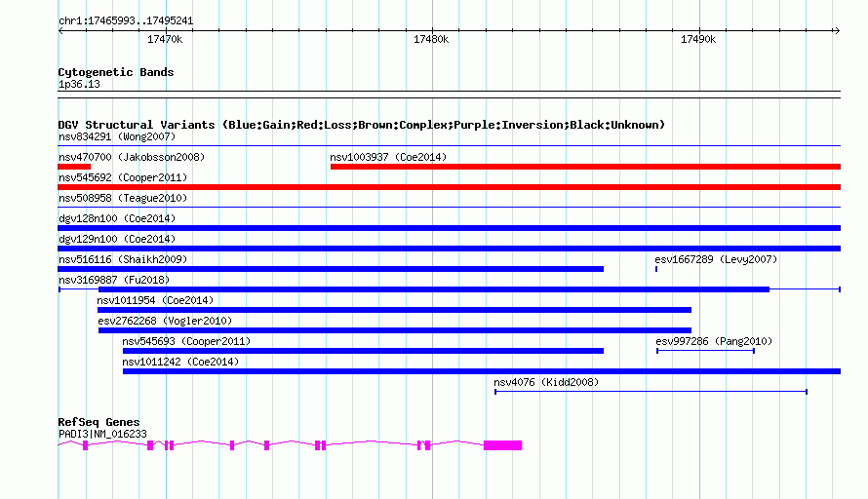This screenshot has height=499, width=868.
Task: Click the PADI3|NM_016233 gene label
Action: tap(102, 435)
